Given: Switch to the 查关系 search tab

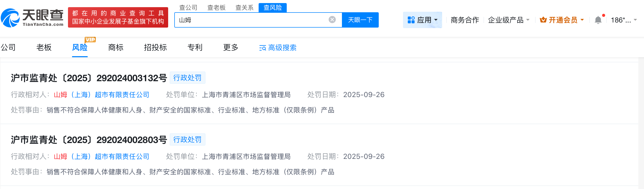Looking at the screenshot, I should (245, 8).
